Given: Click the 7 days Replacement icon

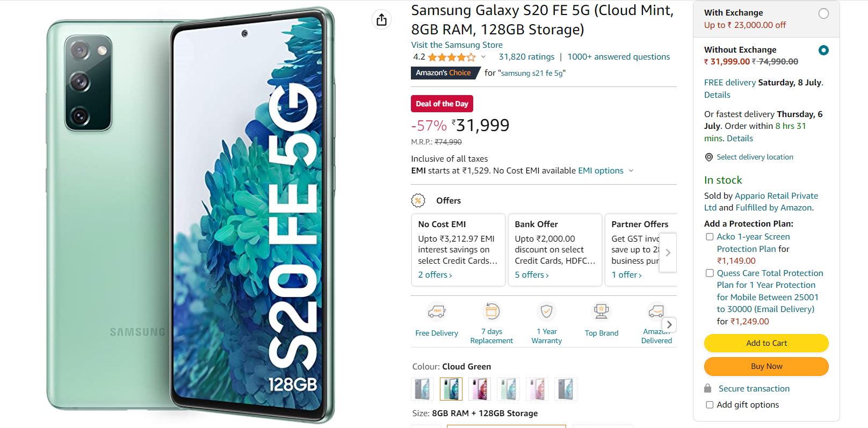Looking at the screenshot, I should (x=492, y=311).
